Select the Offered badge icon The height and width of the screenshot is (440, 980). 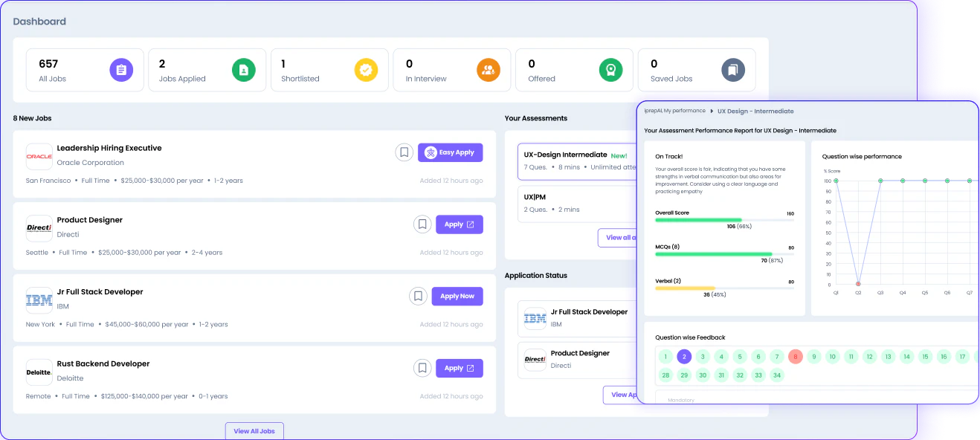610,69
